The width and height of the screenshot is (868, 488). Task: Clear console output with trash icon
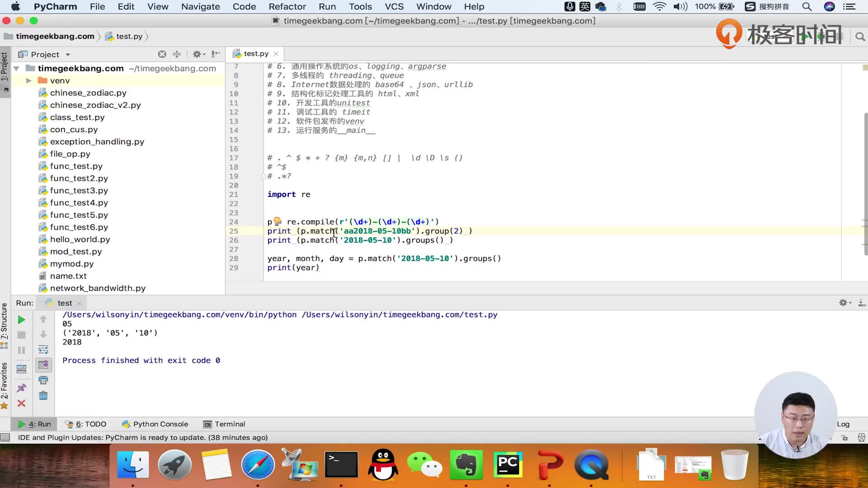coord(43,396)
